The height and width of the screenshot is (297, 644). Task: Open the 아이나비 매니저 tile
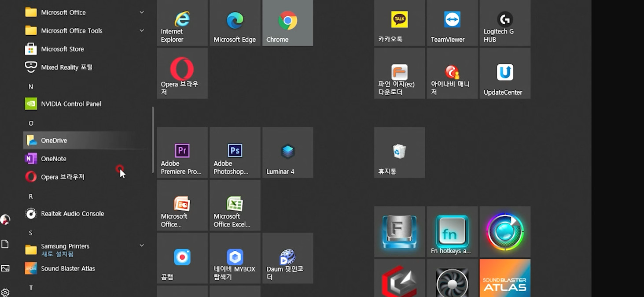[453, 73]
